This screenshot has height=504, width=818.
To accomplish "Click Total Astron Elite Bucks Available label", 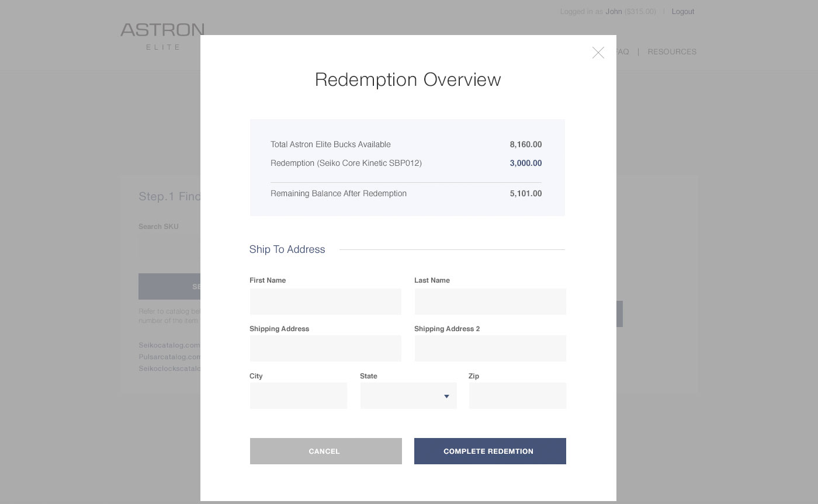I will [x=331, y=144].
